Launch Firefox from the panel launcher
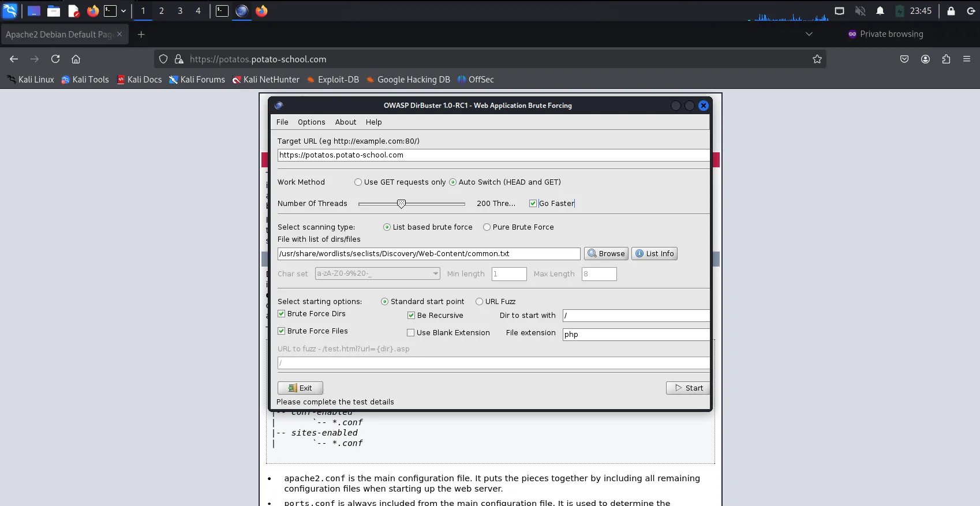Screen dimensions: 980x506 pos(92,11)
